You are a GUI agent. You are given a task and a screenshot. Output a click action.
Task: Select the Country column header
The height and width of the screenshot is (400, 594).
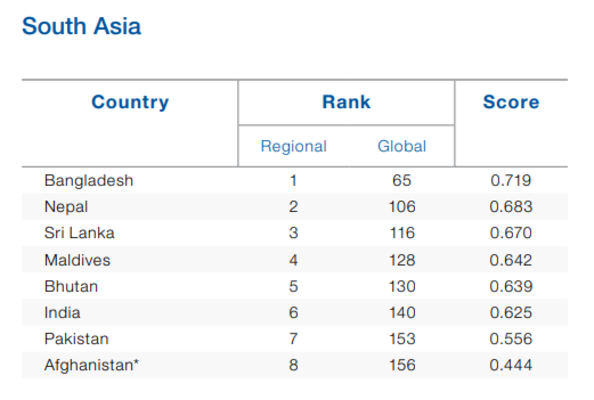(x=130, y=102)
